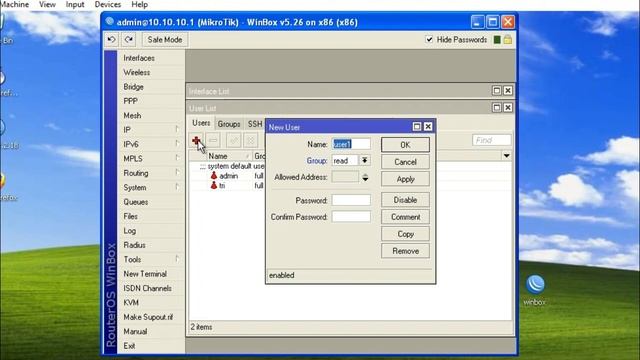This screenshot has height=360, width=640.
Task: Click the remove user minus icon
Action: [x=213, y=140]
